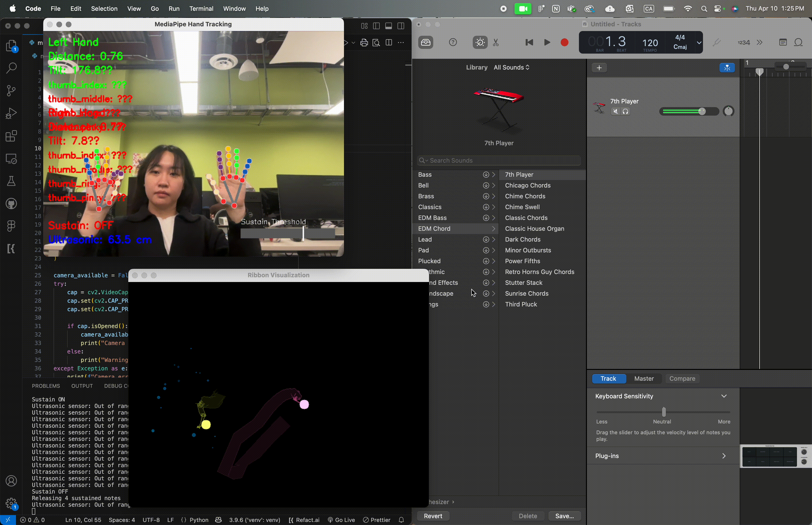The height and width of the screenshot is (525, 812).
Task: Switch to the Master tab
Action: pos(644,379)
